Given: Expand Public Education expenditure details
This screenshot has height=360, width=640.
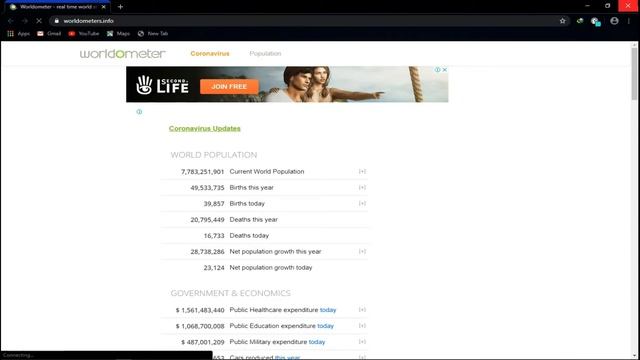Looking at the screenshot, I should pos(362,326).
